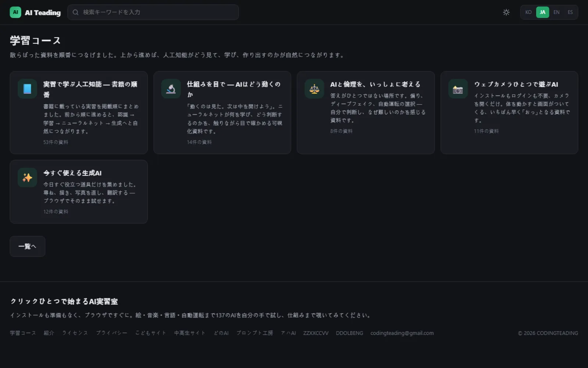Click the magnifier icon in search bar

[75, 12]
